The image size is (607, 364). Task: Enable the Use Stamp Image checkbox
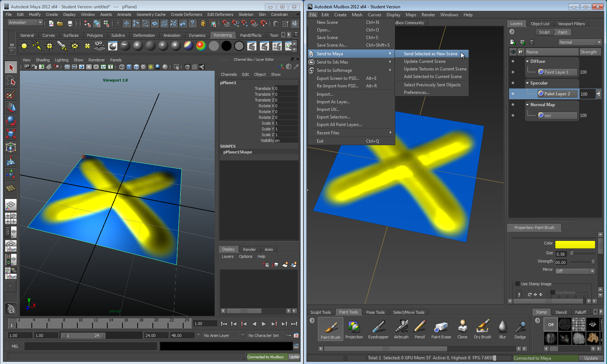[517, 284]
